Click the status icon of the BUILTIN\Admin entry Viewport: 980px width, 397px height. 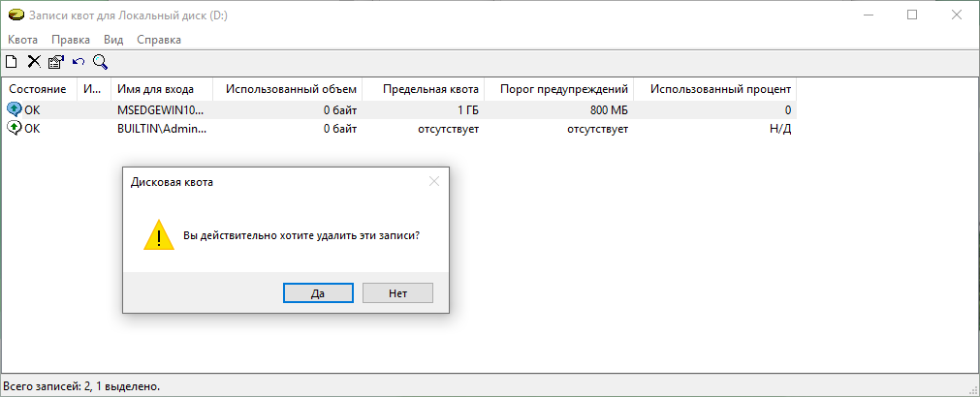pos(14,129)
